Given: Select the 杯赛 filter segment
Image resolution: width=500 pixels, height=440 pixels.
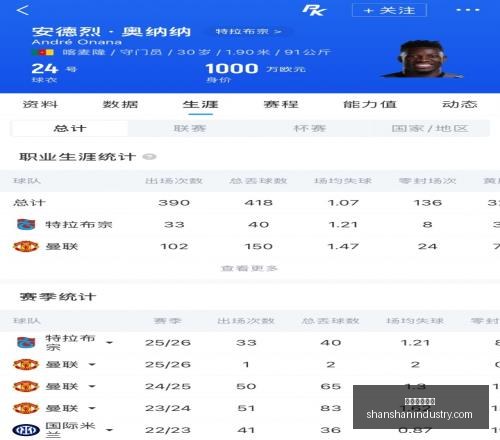Looking at the screenshot, I should 310,128.
